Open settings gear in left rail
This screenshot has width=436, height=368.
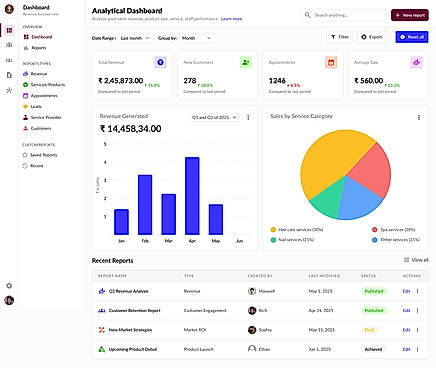(x=9, y=286)
